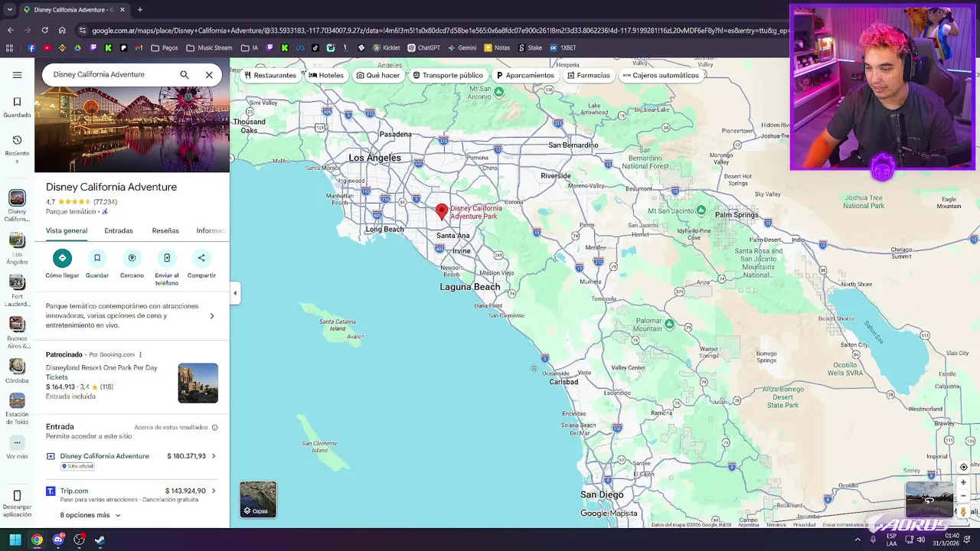
Task: Open the Google Maps hamburger menu
Action: tap(17, 75)
